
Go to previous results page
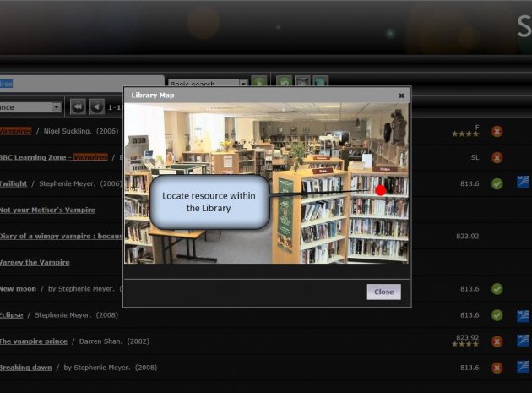(x=97, y=107)
